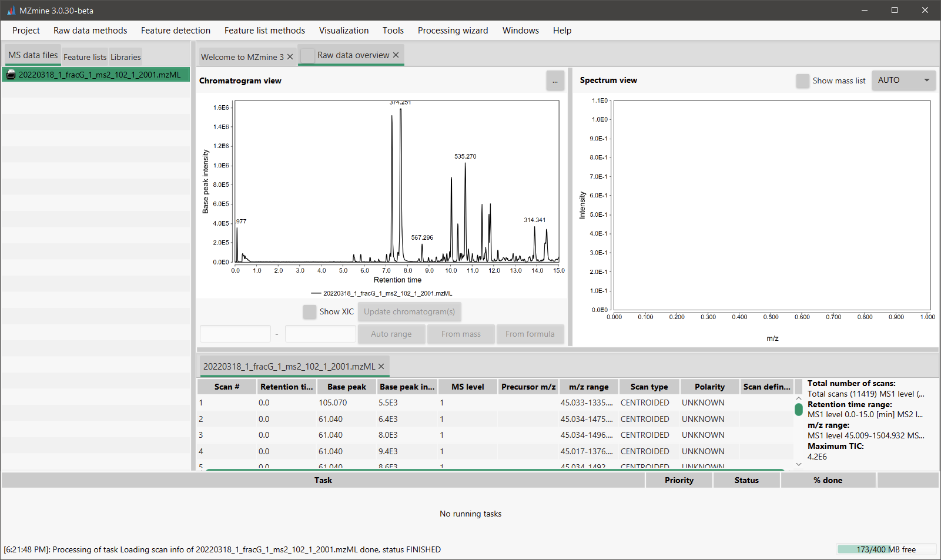Switch to the Feature lists tab
Image resolution: width=941 pixels, height=560 pixels.
pos(85,57)
